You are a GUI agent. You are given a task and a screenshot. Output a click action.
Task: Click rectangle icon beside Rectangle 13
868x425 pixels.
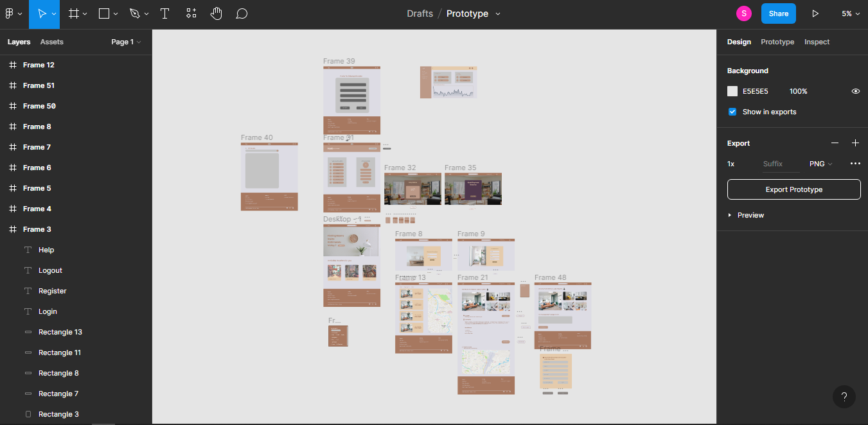28,332
